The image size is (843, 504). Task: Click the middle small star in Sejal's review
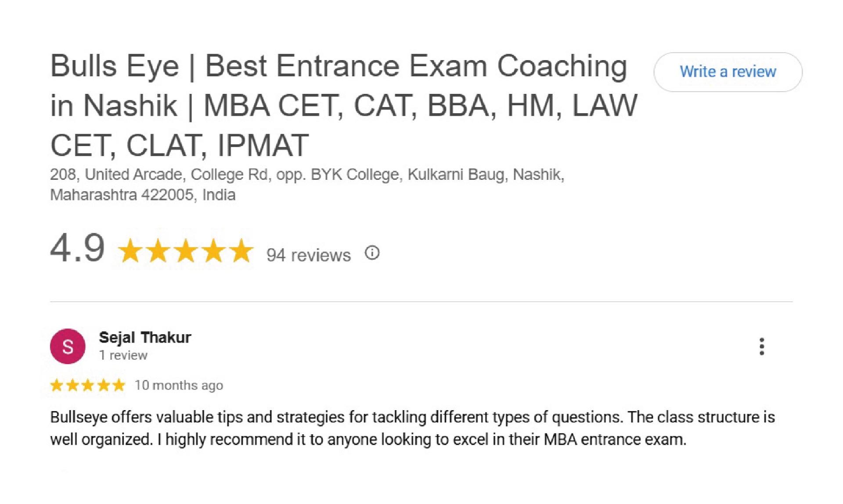88,385
